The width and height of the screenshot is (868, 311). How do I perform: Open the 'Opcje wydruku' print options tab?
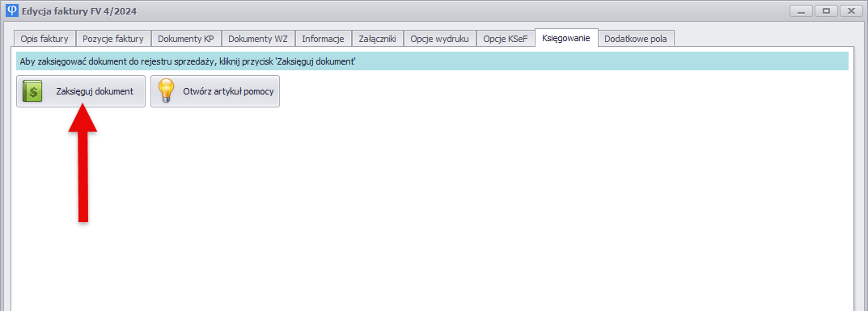coord(439,40)
